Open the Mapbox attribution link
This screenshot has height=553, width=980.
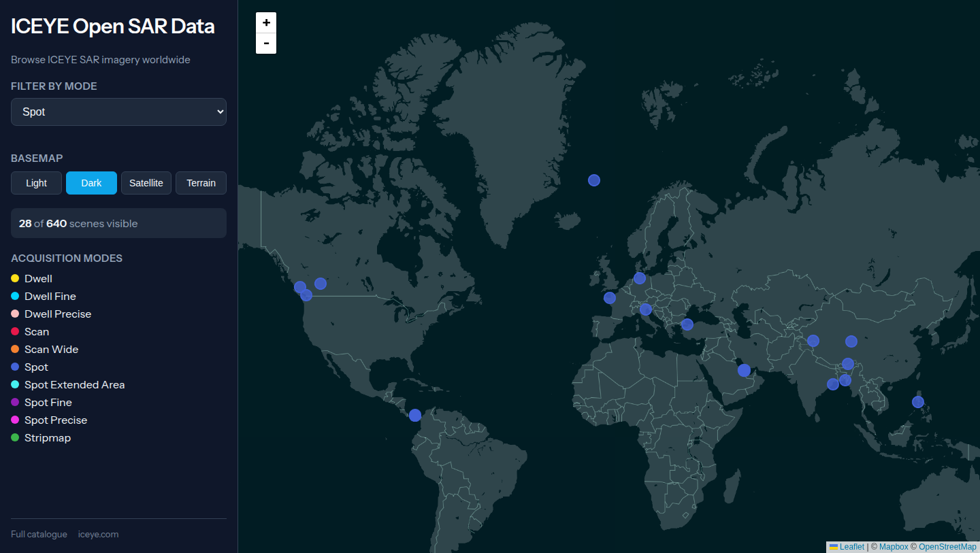[894, 547]
